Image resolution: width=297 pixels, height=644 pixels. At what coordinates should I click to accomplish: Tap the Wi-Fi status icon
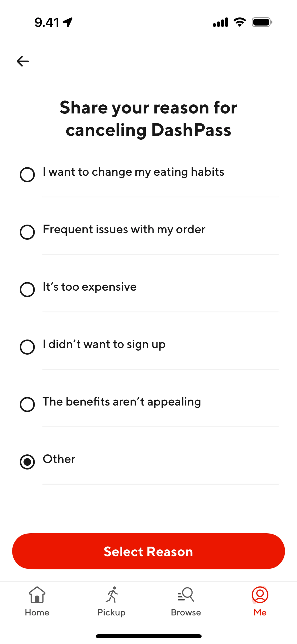click(239, 22)
